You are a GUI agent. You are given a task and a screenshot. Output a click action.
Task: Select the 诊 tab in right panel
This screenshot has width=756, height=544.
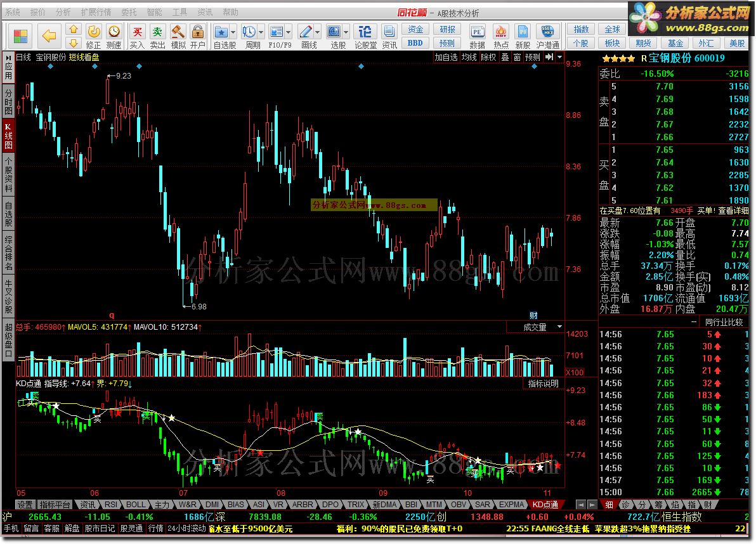pyautogui.click(x=625, y=505)
